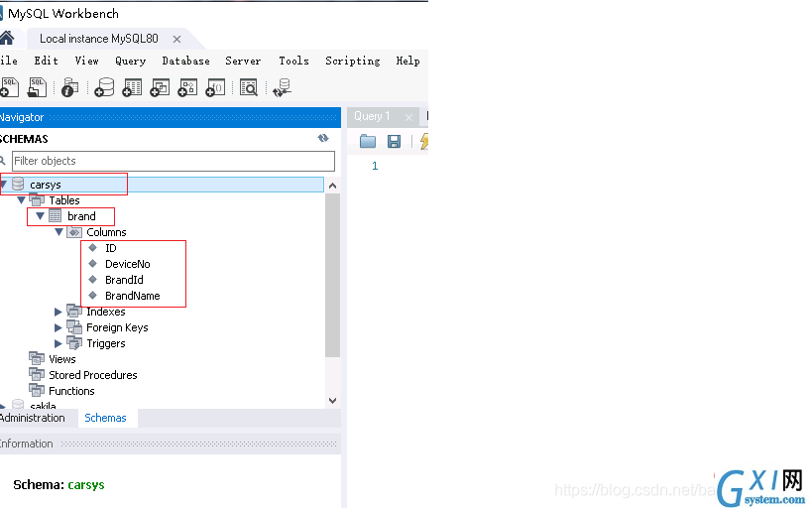Select the Indexes tree item

[x=106, y=312]
